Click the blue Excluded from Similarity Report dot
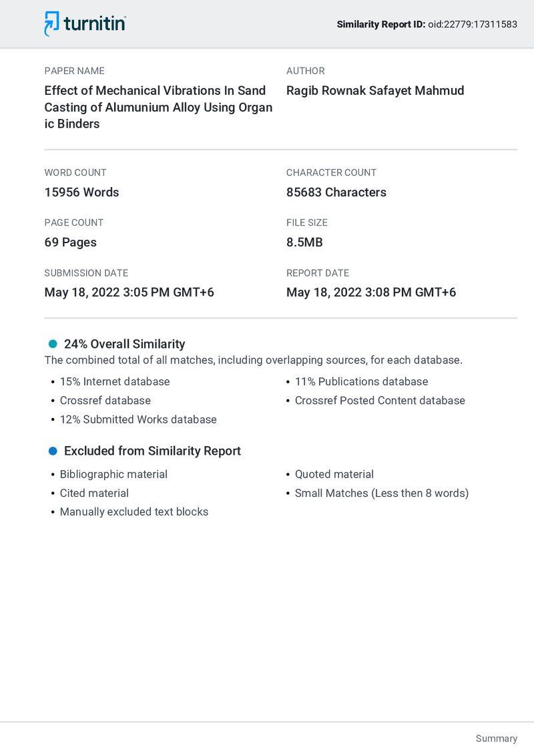Viewport: 534px width, 756px height. pos(53,451)
